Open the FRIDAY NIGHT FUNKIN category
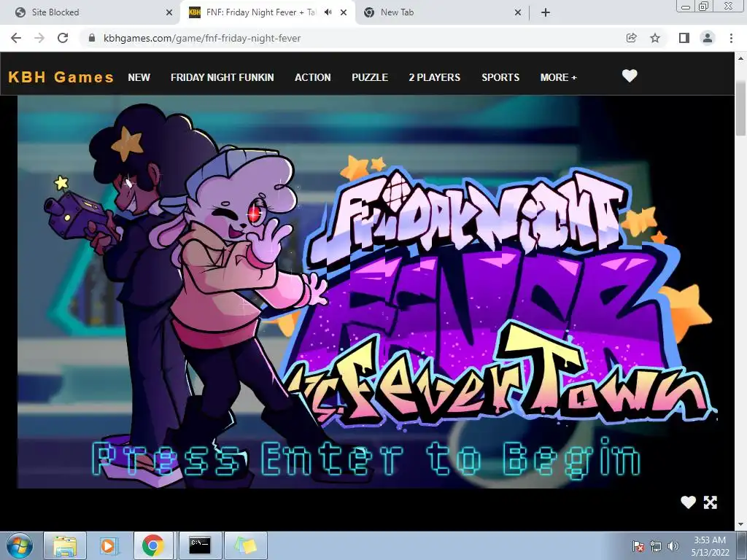The width and height of the screenshot is (747, 560). (222, 77)
